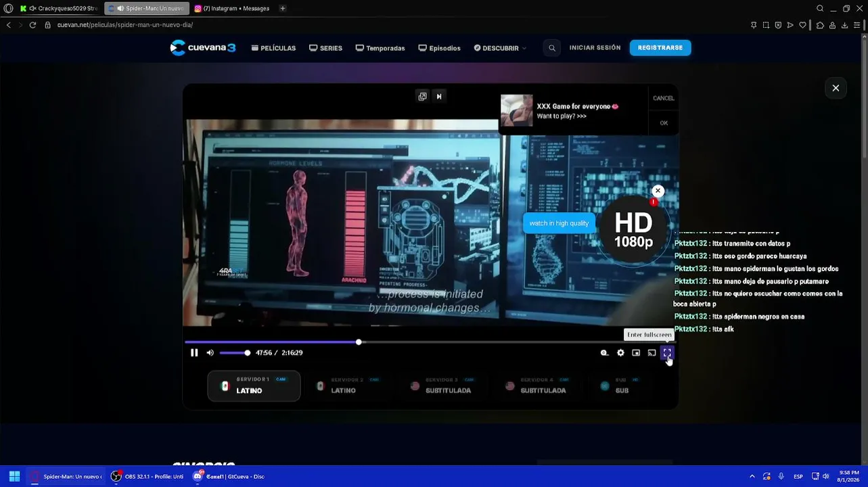
Task: Adjust the volume slider in the player
Action: point(234,352)
